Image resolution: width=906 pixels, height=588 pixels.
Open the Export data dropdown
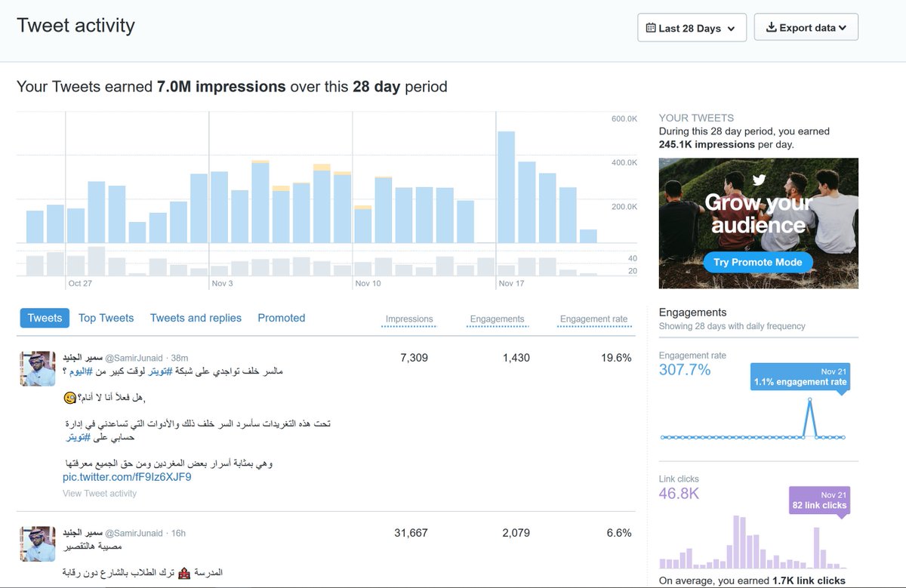806,27
